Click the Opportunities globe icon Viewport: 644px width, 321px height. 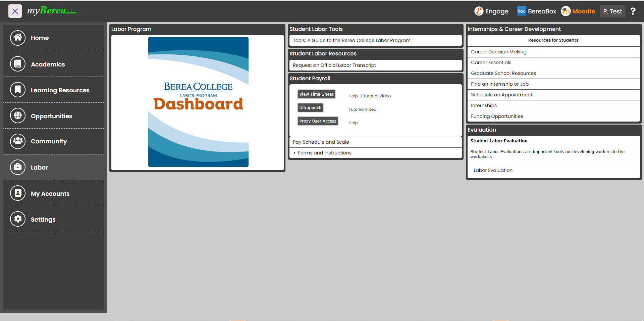18,116
